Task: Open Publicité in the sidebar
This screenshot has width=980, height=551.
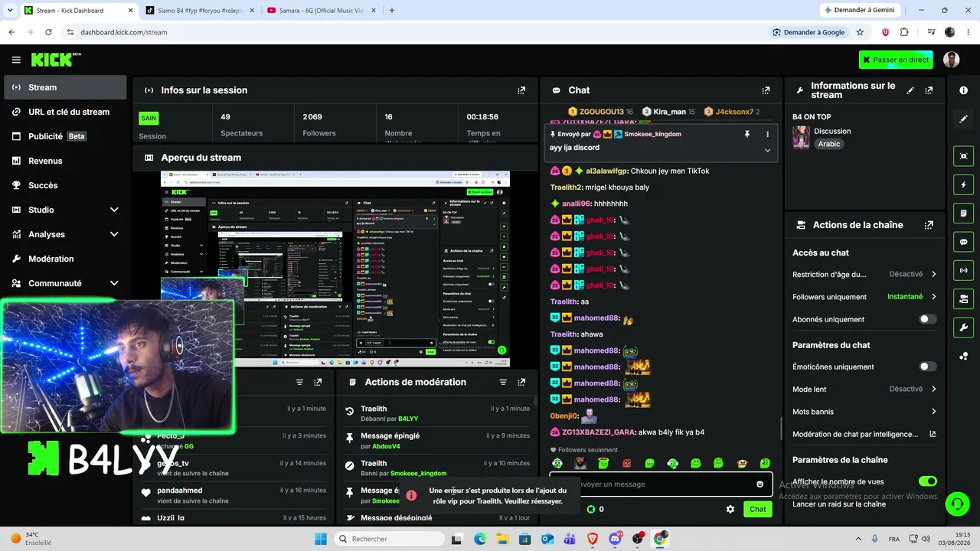Action: pos(65,136)
